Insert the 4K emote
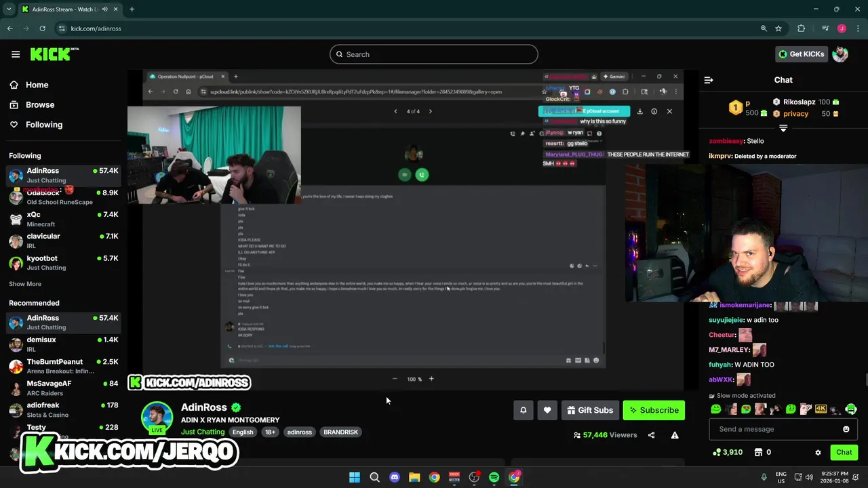 tap(821, 409)
